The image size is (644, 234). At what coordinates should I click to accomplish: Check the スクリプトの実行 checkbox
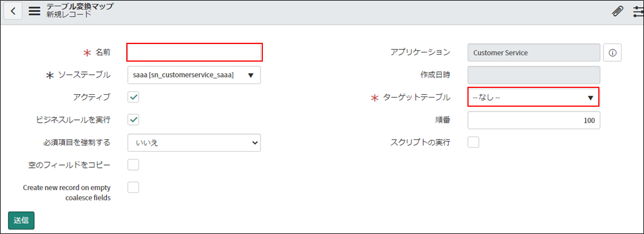(474, 143)
